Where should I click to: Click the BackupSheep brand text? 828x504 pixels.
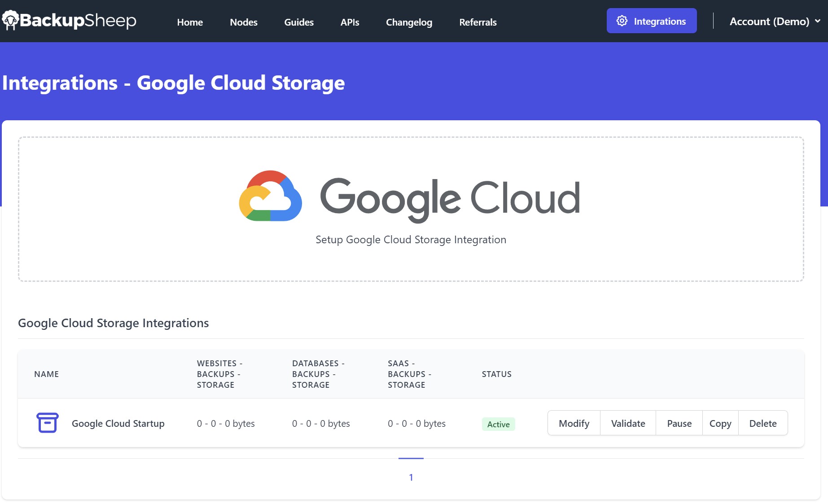click(x=78, y=21)
